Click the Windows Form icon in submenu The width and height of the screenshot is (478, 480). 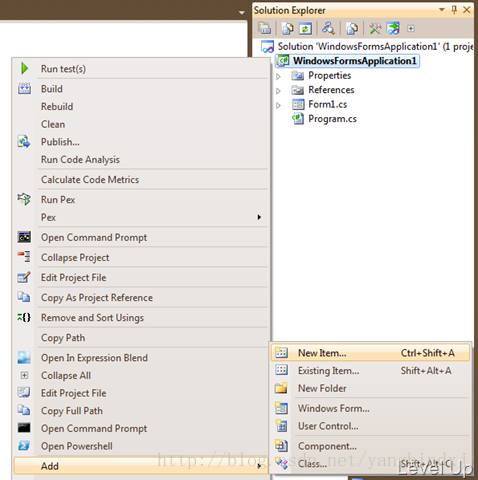coord(281,408)
